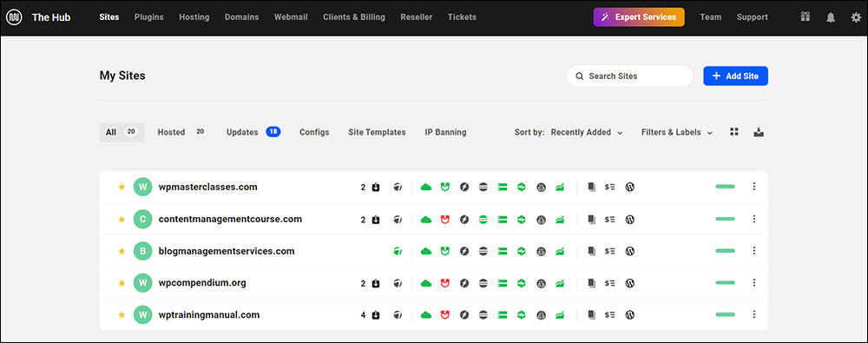868x343 pixels.
Task: Click the Expert Services button
Action: [639, 17]
